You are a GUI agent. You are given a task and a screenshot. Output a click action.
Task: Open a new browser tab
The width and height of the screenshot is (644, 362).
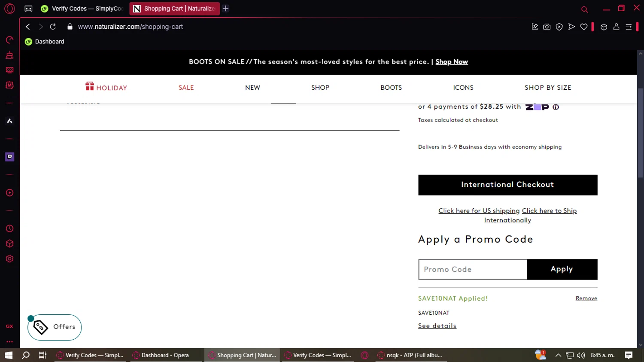tap(225, 9)
